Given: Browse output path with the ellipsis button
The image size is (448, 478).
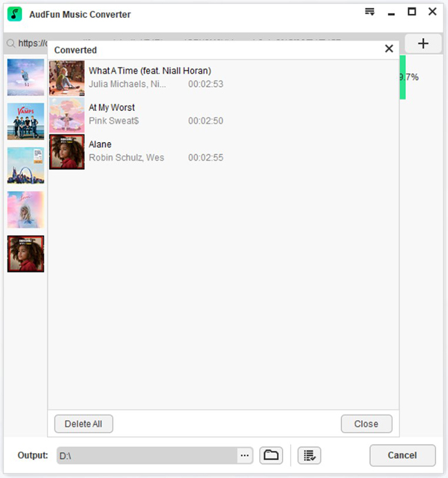Looking at the screenshot, I should coord(245,455).
